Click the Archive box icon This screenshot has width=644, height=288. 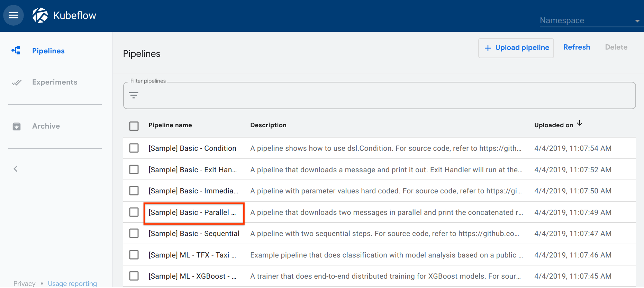pos(16,126)
